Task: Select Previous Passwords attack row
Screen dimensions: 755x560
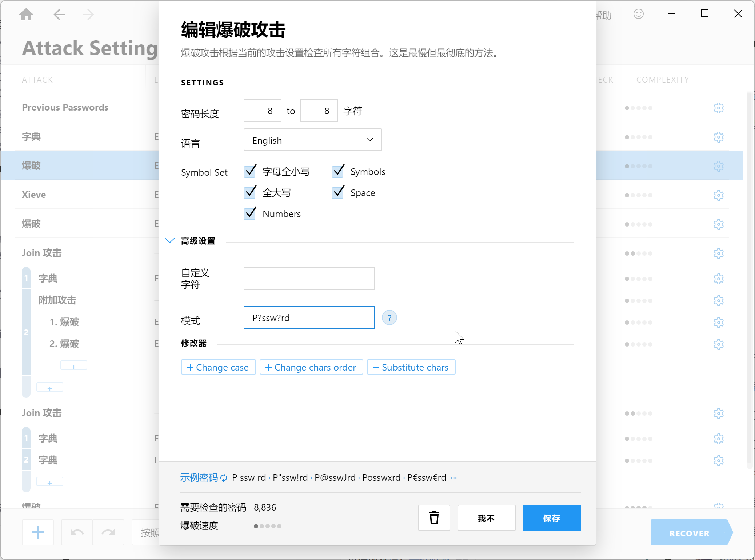Action: coord(65,107)
